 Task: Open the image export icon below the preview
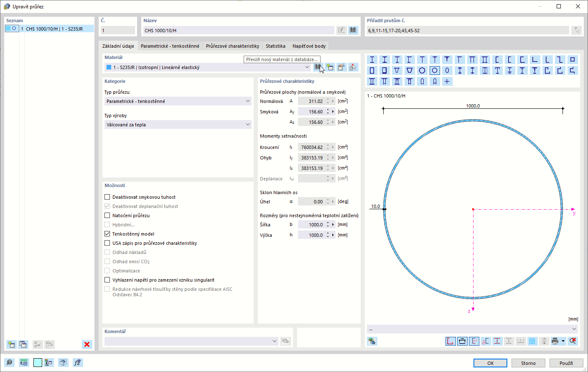click(x=372, y=341)
